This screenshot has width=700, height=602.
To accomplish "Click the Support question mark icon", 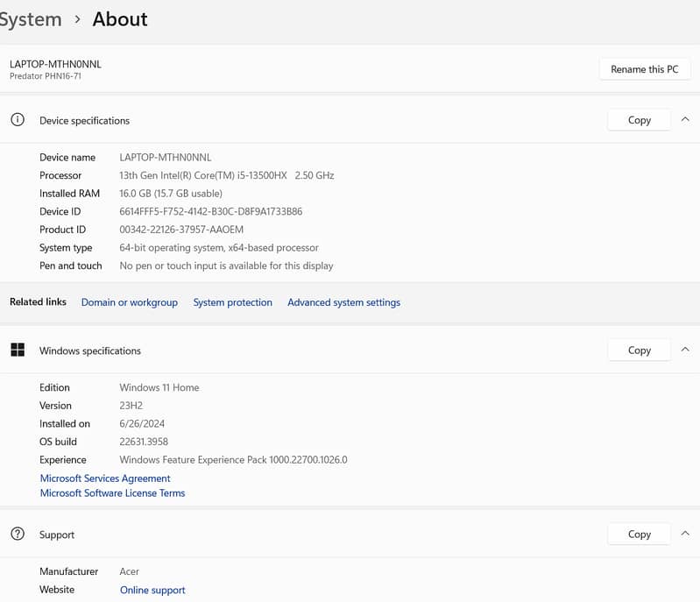I will [18, 535].
